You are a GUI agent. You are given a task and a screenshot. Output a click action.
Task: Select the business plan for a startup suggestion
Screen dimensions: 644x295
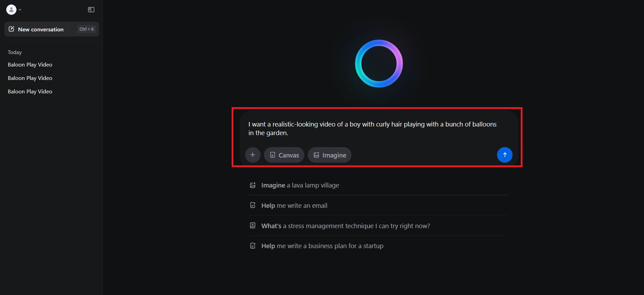click(x=322, y=246)
